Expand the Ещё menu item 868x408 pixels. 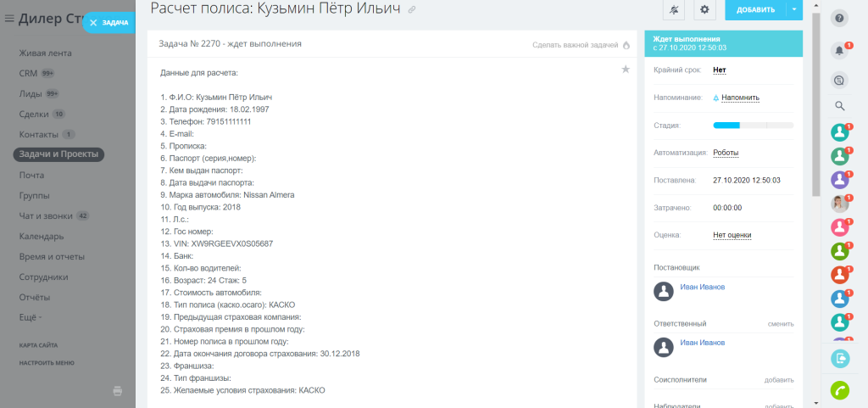pyautogui.click(x=31, y=318)
